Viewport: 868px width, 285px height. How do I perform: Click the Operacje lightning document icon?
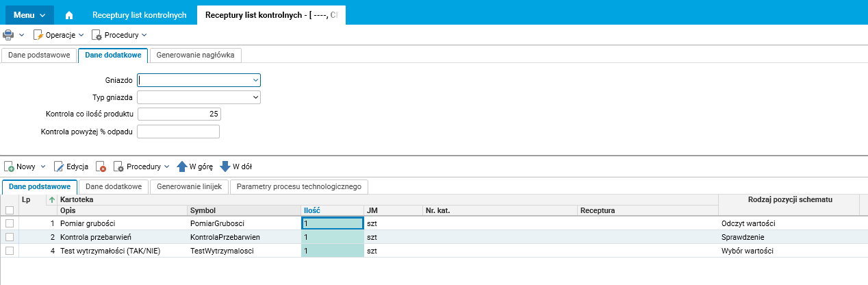click(x=39, y=34)
